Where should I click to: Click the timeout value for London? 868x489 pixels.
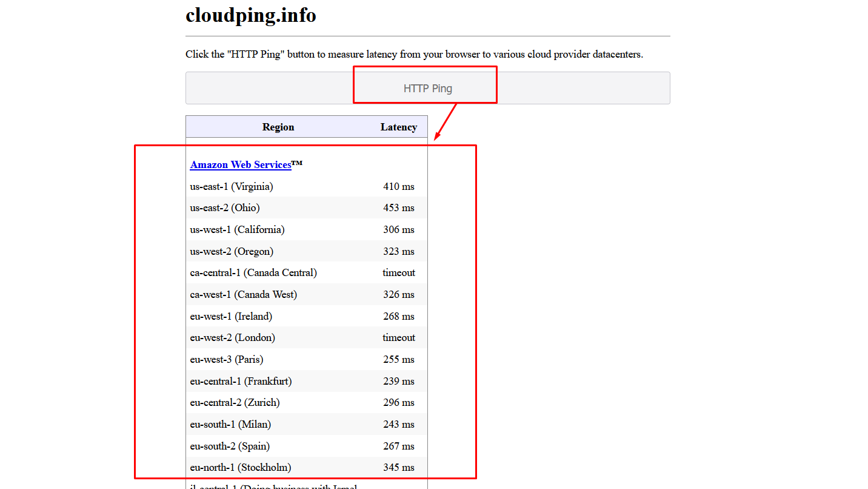point(399,337)
